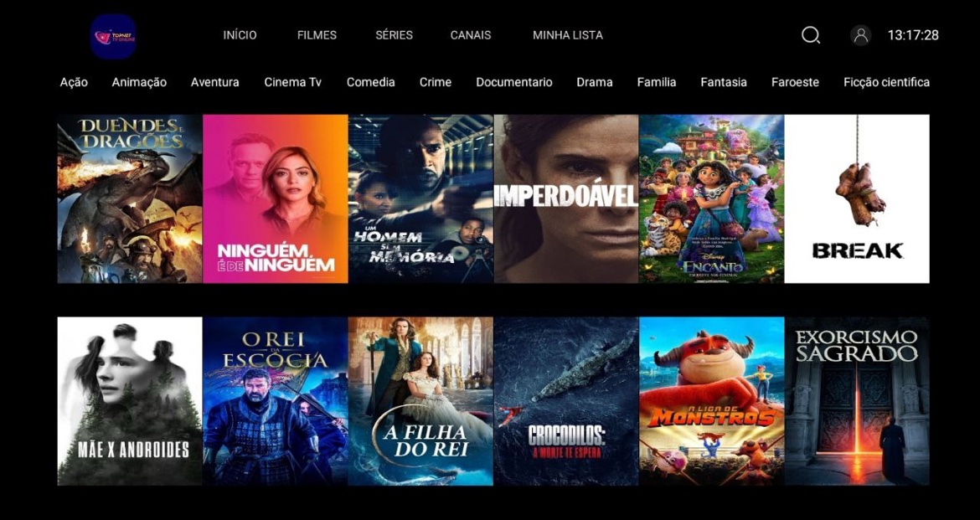Choose the Break movie poster

pyautogui.click(x=857, y=198)
